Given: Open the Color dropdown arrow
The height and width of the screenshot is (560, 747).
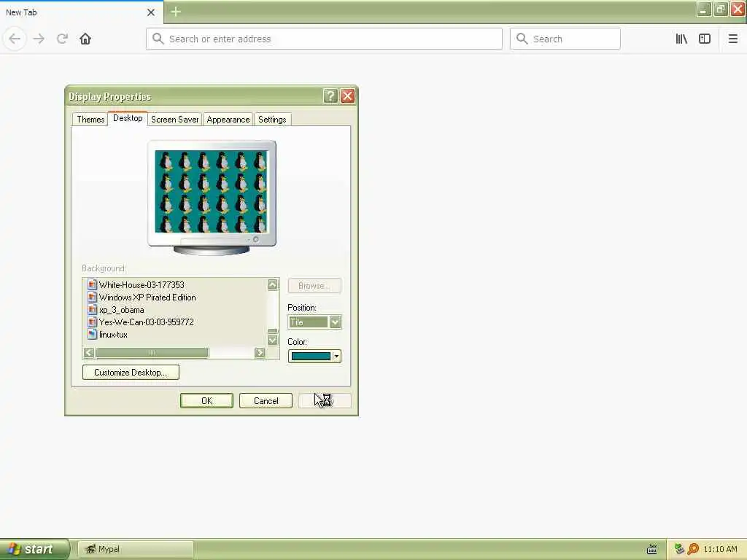Looking at the screenshot, I should [336, 356].
